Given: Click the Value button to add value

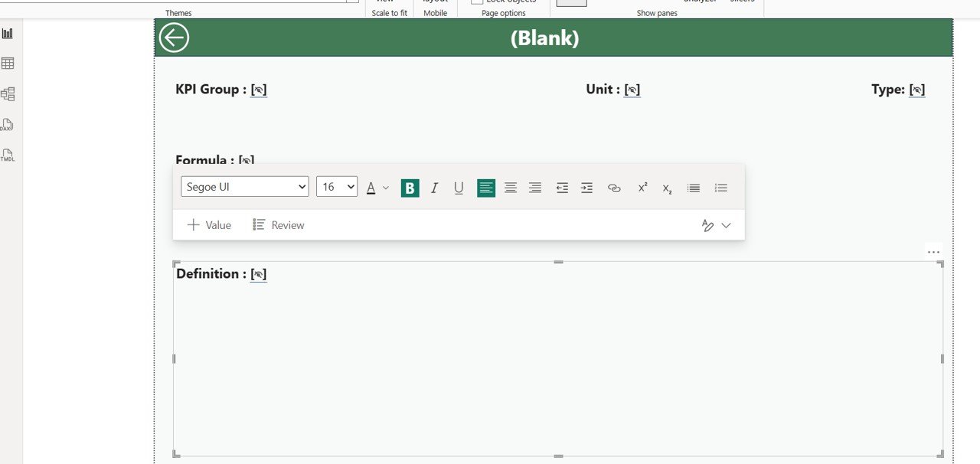Looking at the screenshot, I should point(209,225).
